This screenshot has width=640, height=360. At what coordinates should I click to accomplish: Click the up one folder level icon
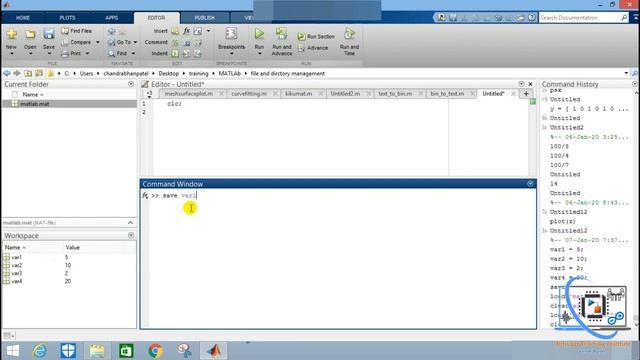(x=28, y=73)
